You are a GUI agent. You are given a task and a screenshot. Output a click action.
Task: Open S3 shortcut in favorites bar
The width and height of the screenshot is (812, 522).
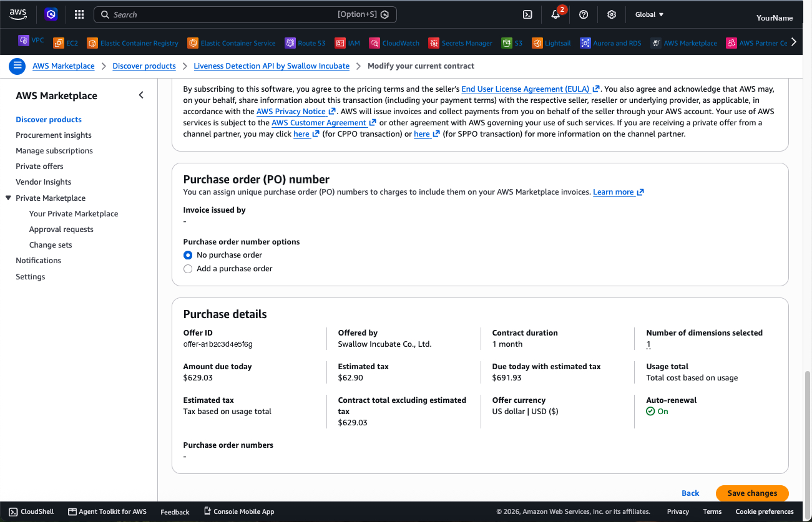(512, 43)
